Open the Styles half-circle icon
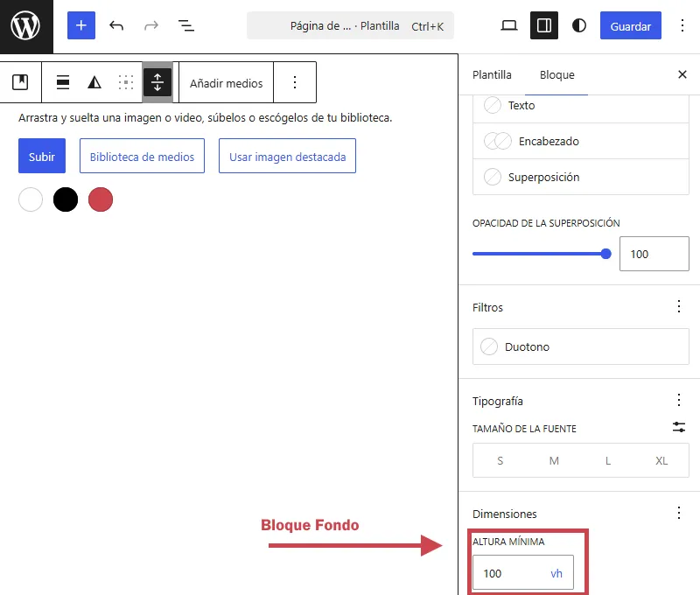 coord(579,25)
